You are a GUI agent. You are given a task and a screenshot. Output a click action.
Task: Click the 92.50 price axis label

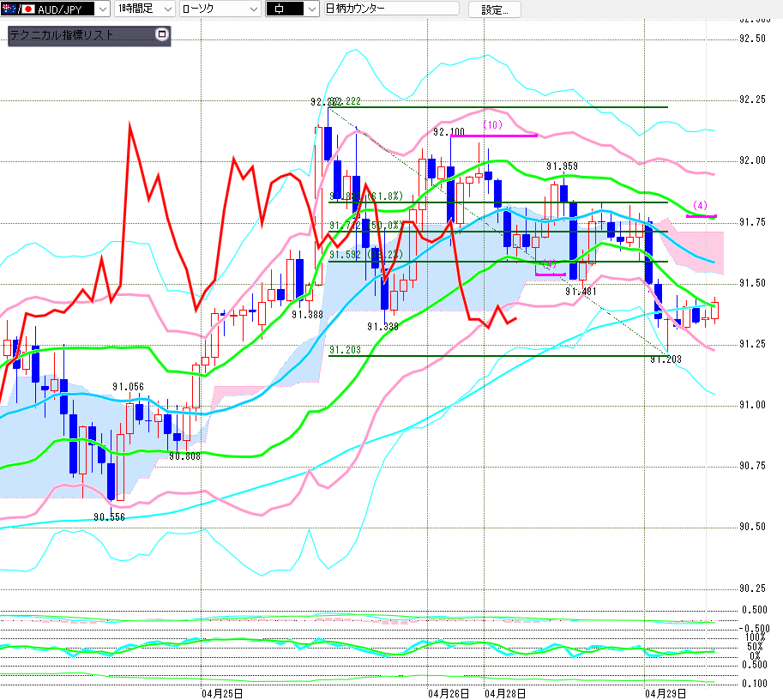[752, 39]
